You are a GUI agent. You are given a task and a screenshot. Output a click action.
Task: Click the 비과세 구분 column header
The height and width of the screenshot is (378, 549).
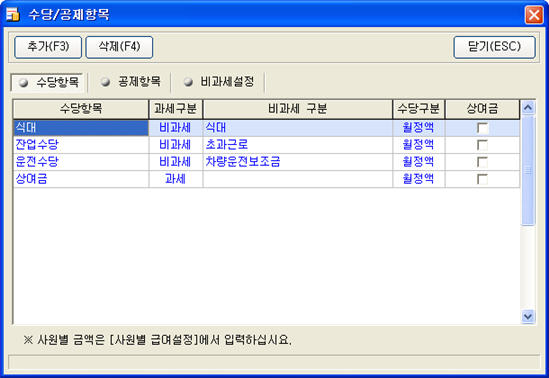[x=298, y=109]
